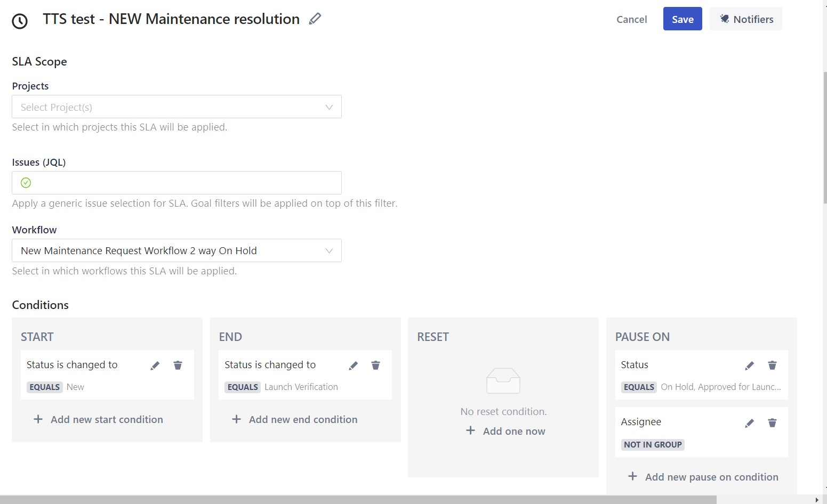
Task: Add new pause on condition
Action: click(x=703, y=477)
